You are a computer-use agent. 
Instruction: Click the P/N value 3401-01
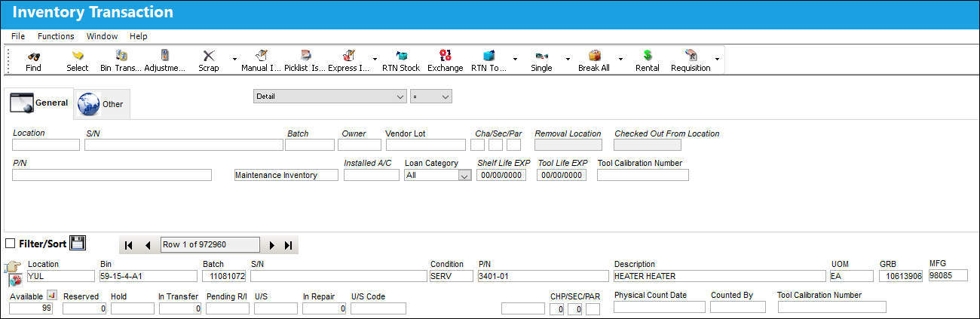[543, 276]
